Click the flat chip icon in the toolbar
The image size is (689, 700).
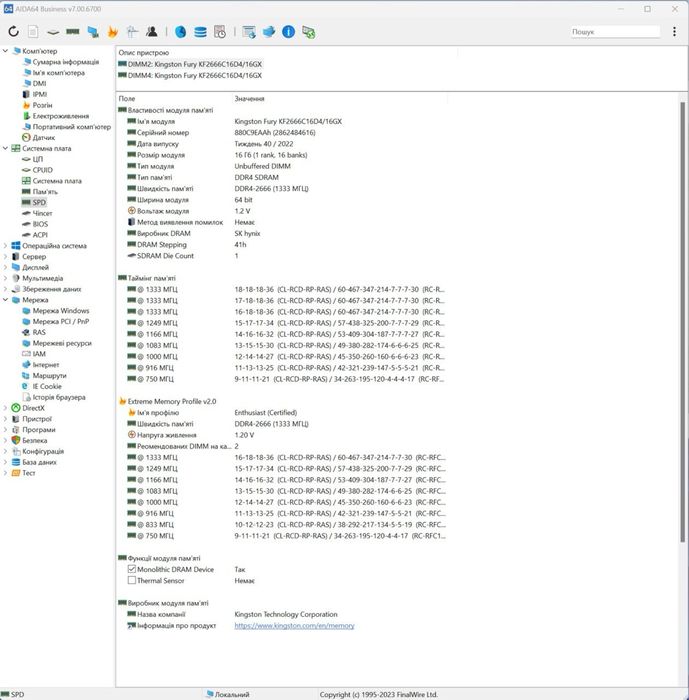[53, 32]
